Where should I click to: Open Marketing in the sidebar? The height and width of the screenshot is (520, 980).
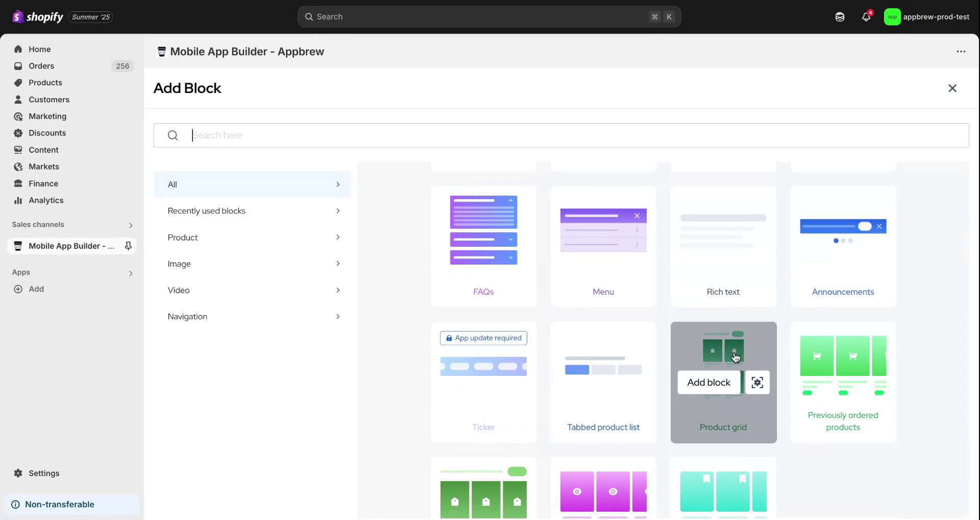point(47,116)
